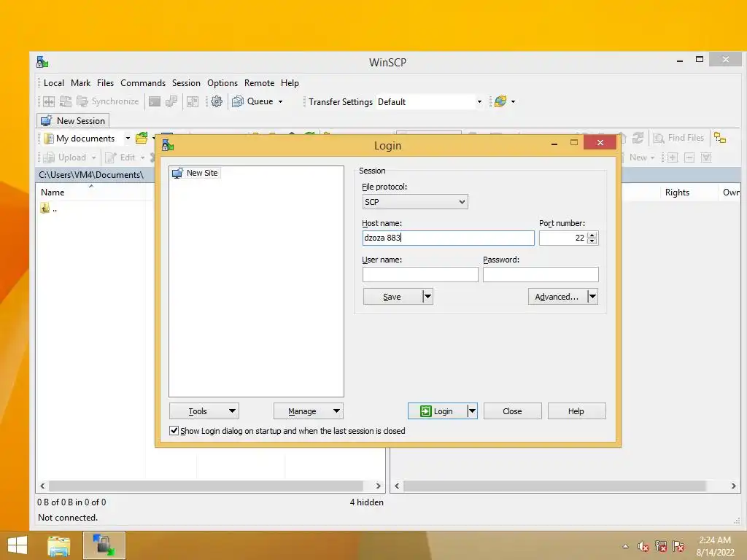Select the New Session tab
Screen dimensions: 747x560
click(73, 121)
